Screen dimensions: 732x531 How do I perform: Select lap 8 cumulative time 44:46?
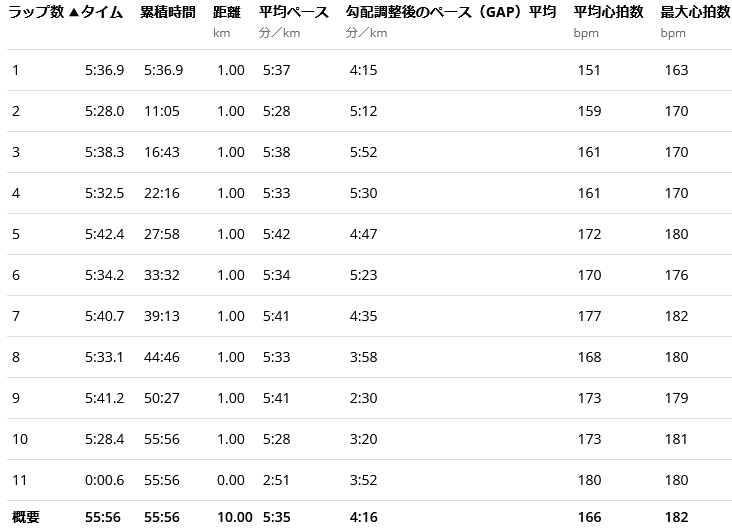(x=162, y=357)
